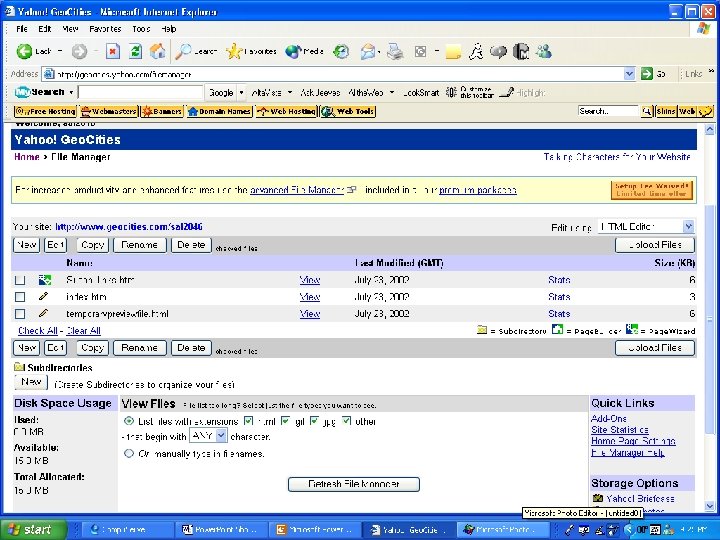This screenshot has width=720, height=540.
Task: Click the Check All link
Action: 38,331
